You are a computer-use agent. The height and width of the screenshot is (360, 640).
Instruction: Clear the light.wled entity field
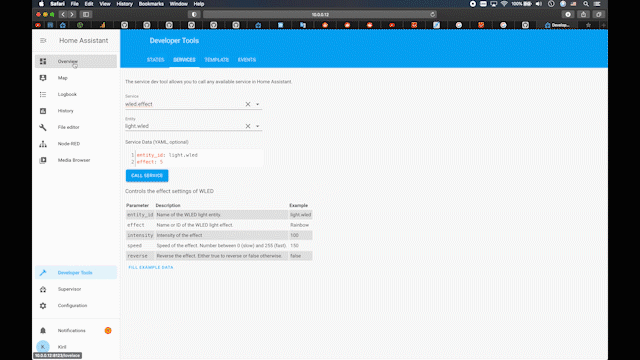click(248, 126)
